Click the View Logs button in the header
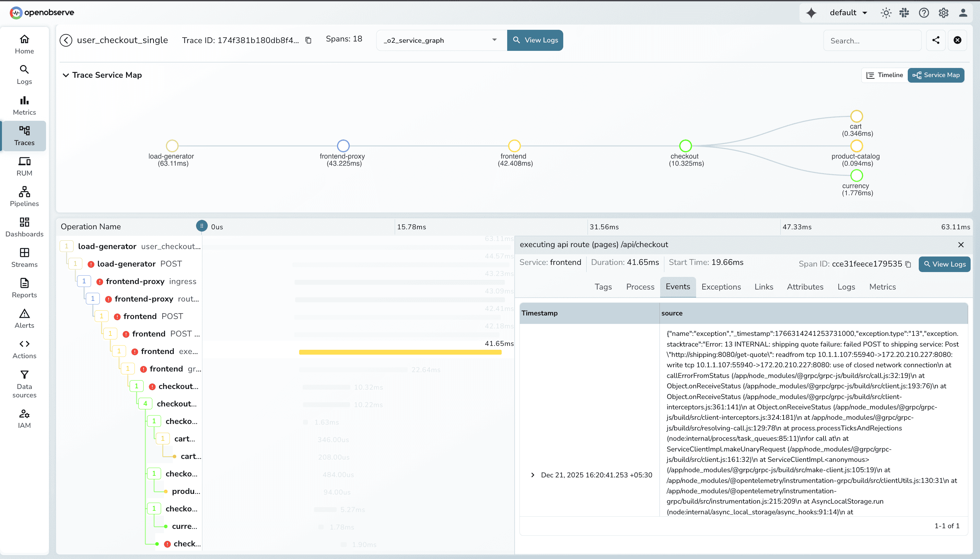This screenshot has width=980, height=559. (x=535, y=40)
